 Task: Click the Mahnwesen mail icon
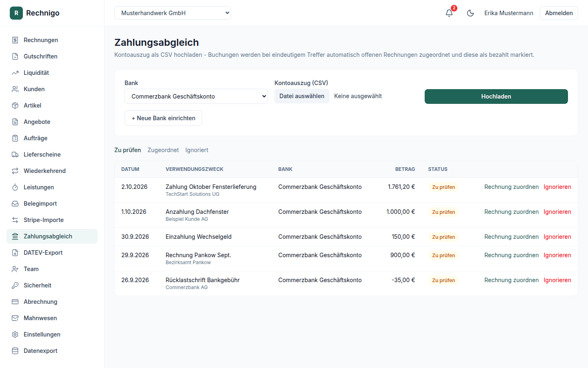(15, 318)
